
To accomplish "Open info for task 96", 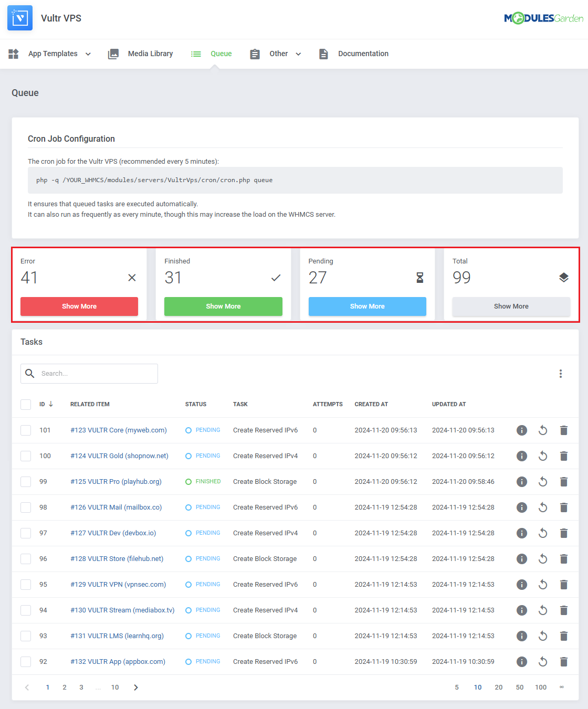I will click(x=522, y=559).
